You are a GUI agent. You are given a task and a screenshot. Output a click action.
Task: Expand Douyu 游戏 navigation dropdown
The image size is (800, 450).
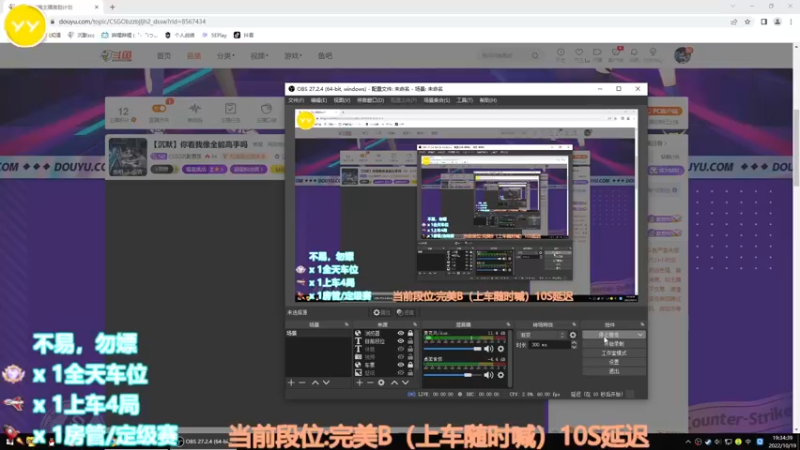click(293, 56)
